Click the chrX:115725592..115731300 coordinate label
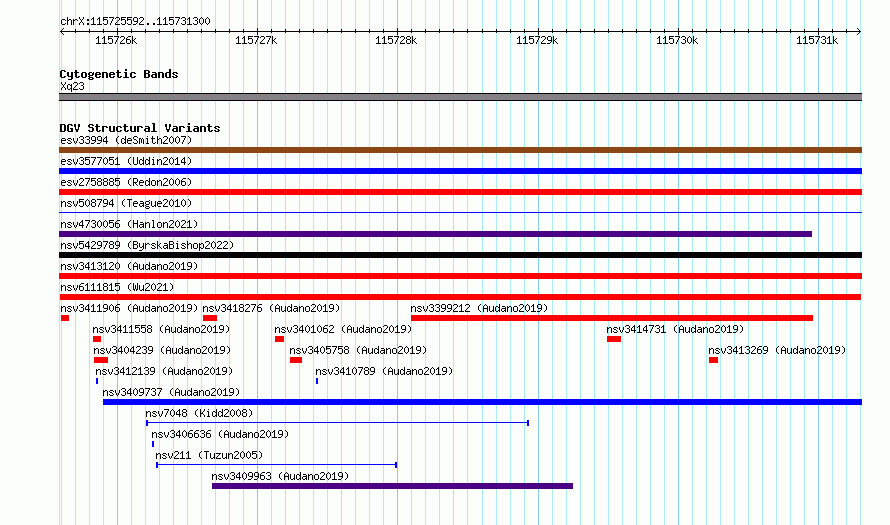The image size is (890, 525). pos(135,21)
